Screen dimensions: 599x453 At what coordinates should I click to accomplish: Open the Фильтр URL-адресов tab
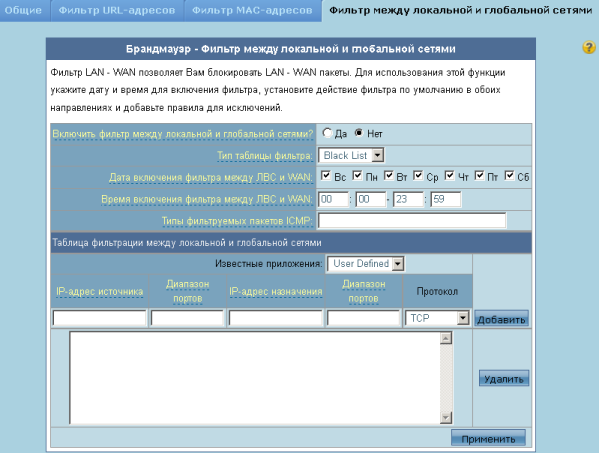click(117, 10)
